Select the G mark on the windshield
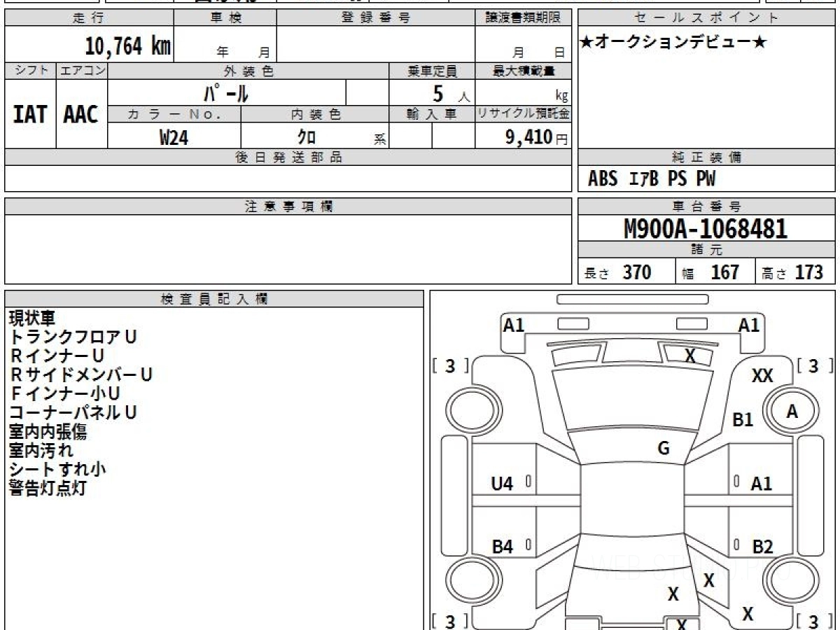The width and height of the screenshot is (840, 630). (x=664, y=449)
